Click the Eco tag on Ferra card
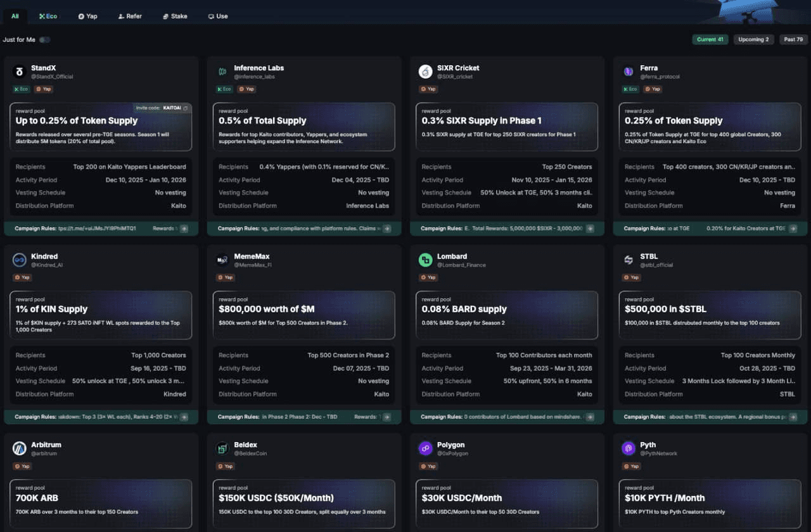The image size is (811, 532). (x=630, y=89)
